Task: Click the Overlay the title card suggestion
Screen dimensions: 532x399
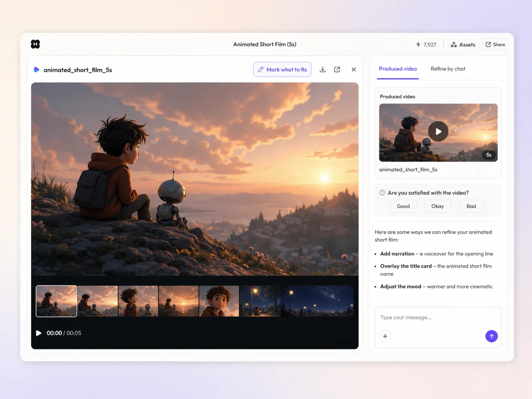Action: point(436,270)
